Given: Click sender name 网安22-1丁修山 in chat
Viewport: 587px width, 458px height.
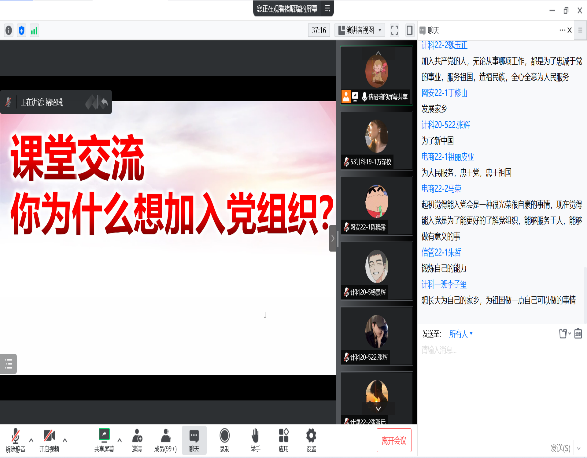Looking at the screenshot, I should [444, 93].
